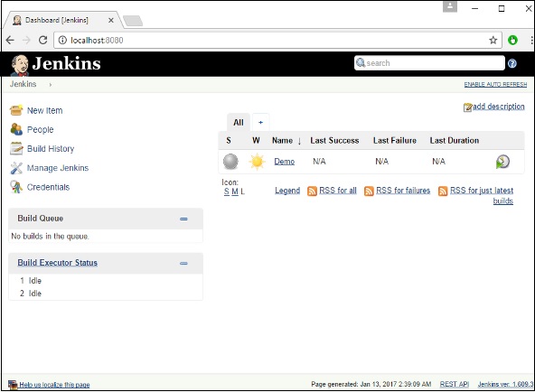Switch icon size to M
This screenshot has width=535, height=392.
tap(235, 191)
